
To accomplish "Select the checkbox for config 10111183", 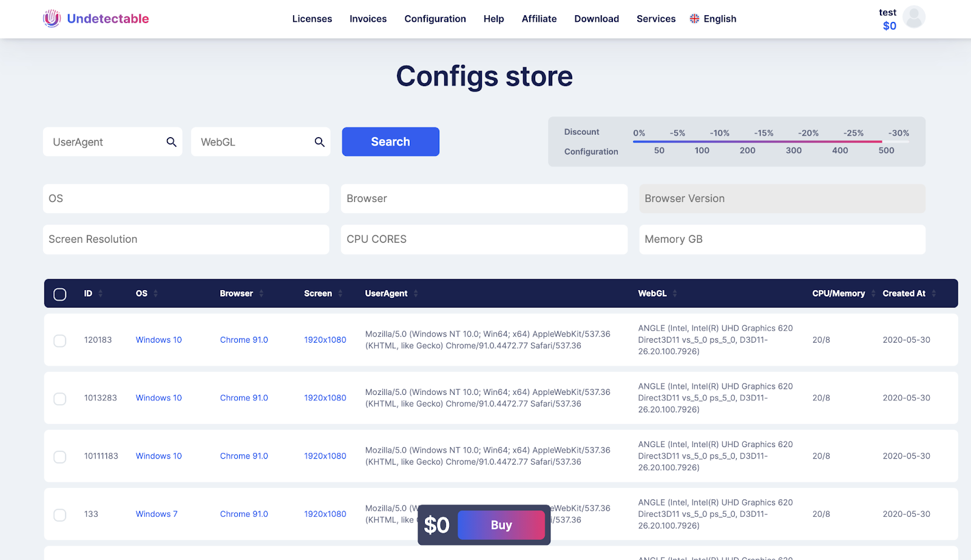I will point(60,457).
